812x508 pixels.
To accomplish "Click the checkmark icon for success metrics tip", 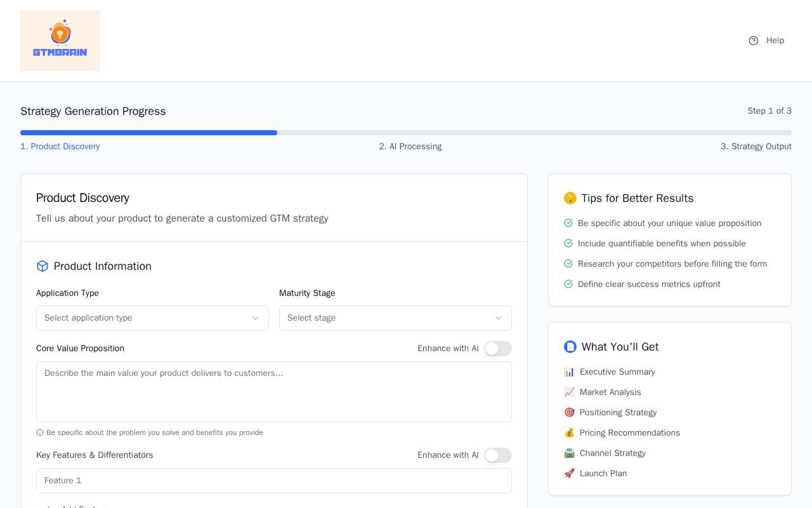I will [568, 284].
